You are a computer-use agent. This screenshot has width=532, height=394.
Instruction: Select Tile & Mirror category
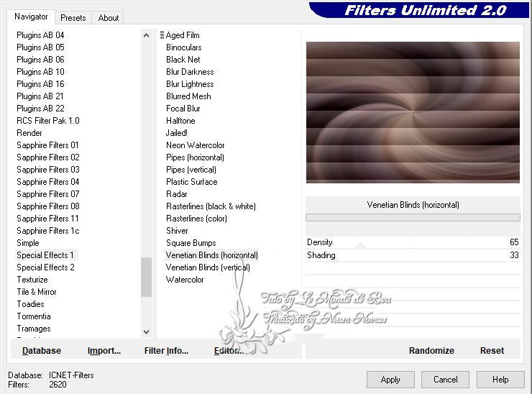click(37, 292)
